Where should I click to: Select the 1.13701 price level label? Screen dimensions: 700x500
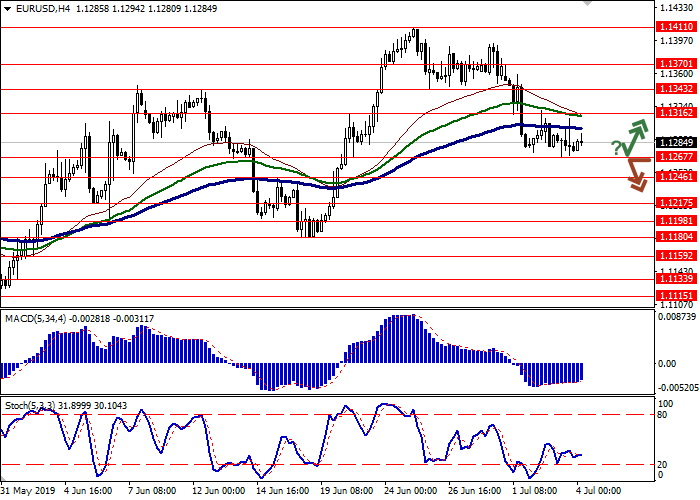[673, 63]
